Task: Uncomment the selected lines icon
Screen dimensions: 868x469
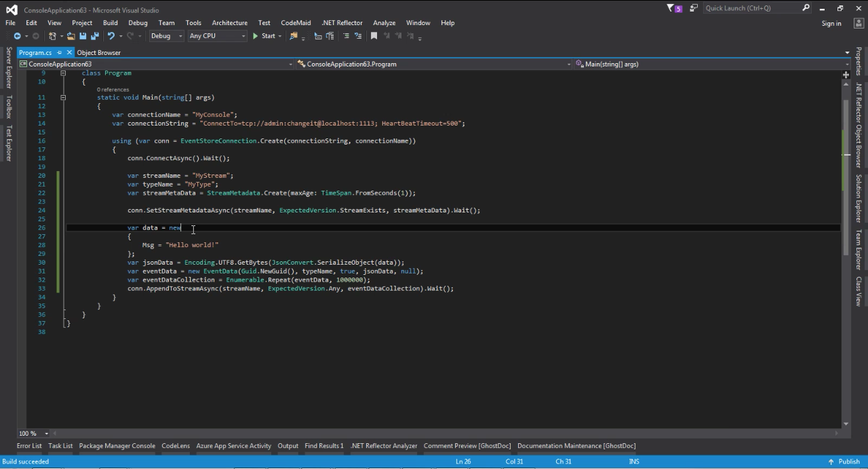Action: click(x=358, y=36)
